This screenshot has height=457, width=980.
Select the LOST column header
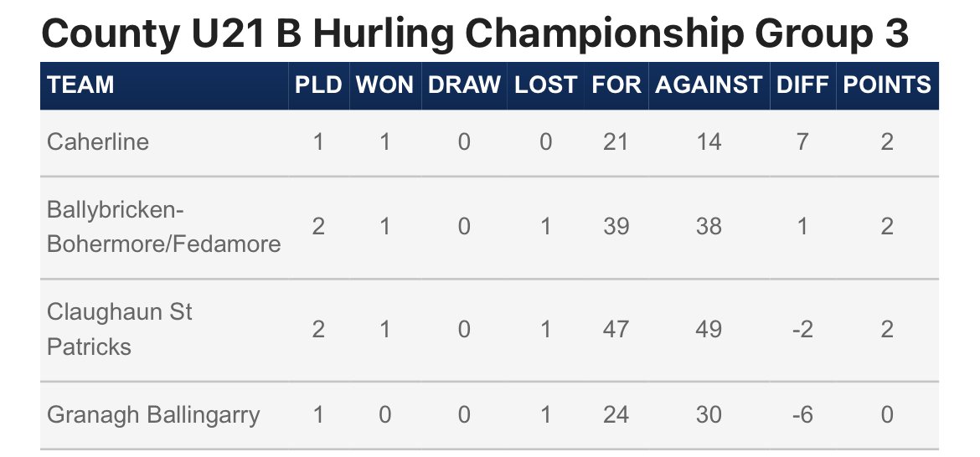[545, 85]
